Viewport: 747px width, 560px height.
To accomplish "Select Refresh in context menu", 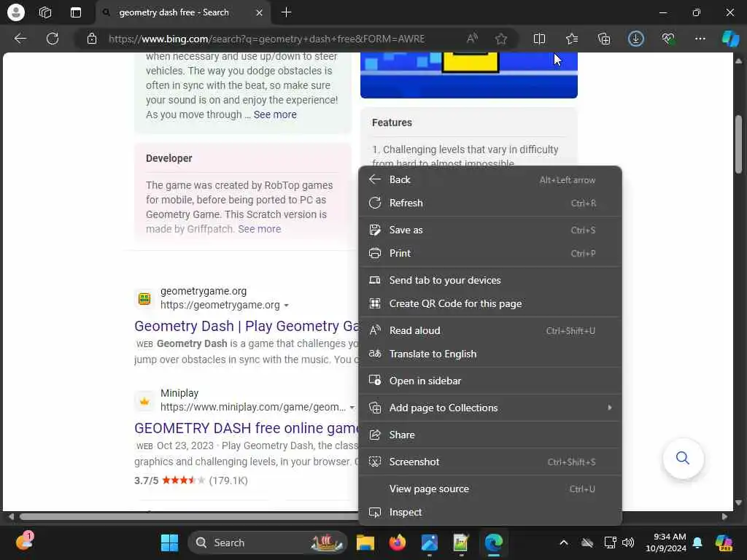I will [489, 203].
